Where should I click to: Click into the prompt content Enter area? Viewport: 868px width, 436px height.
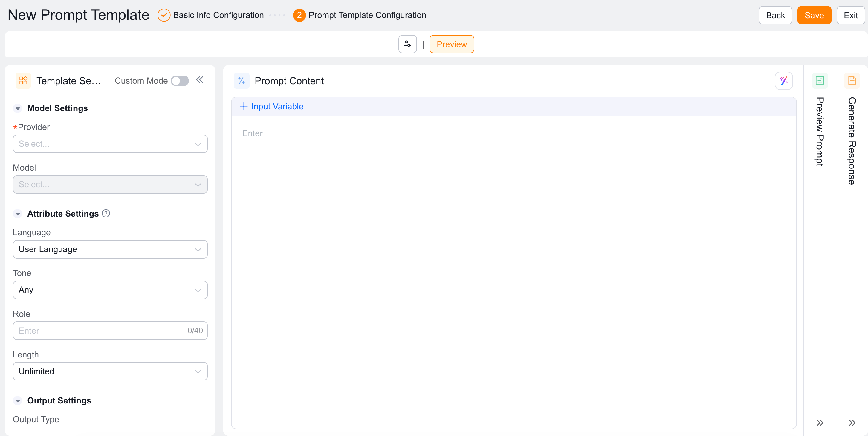click(x=514, y=272)
